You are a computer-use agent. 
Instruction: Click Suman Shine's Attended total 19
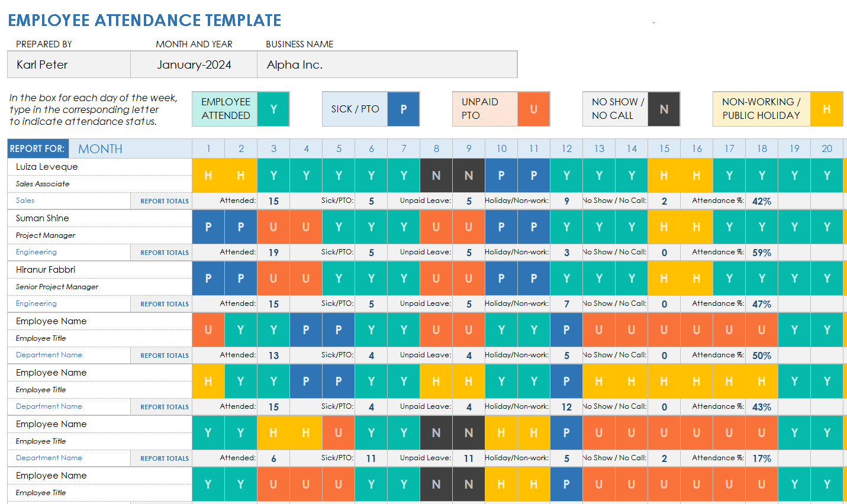(x=273, y=253)
